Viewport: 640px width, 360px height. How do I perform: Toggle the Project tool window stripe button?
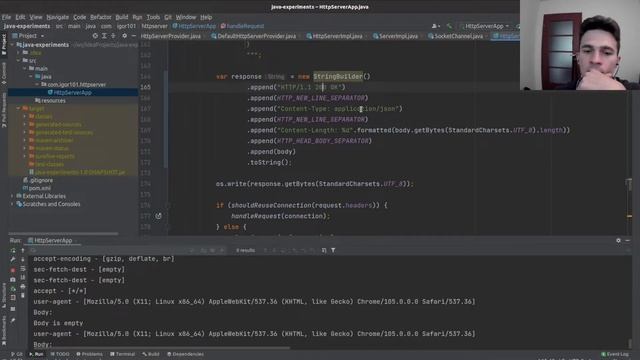(x=4, y=44)
